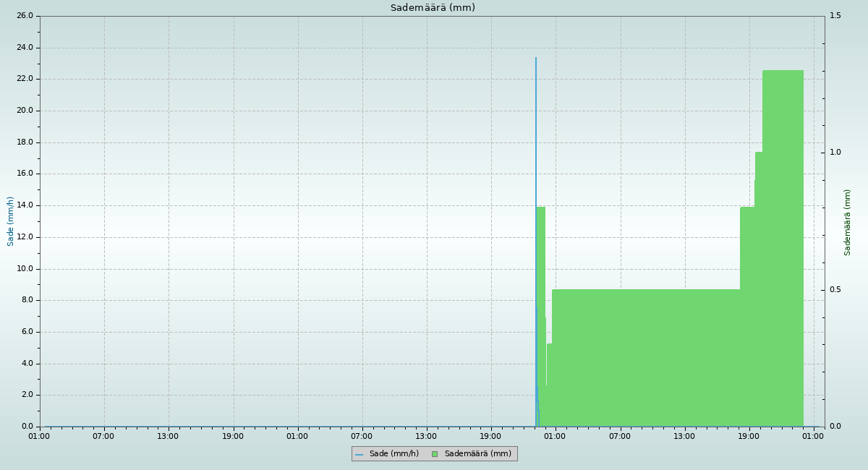Click the 1.0 tick on the right axis

tap(835, 153)
